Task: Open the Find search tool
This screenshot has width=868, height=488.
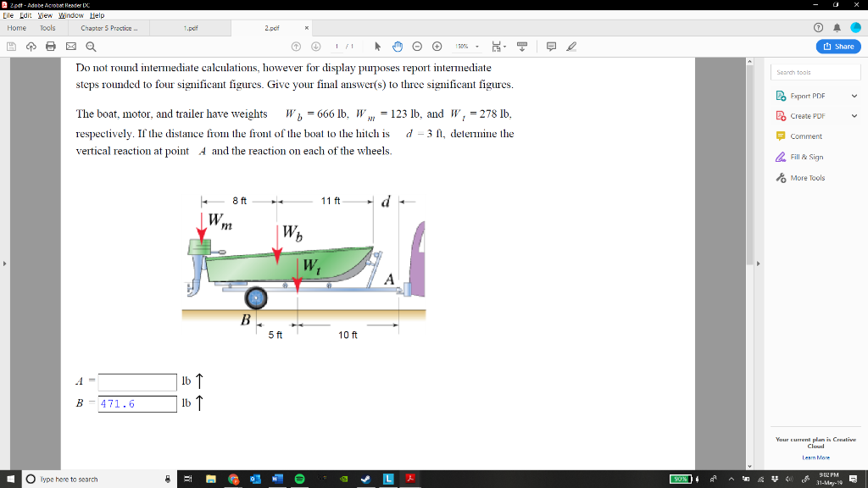Action: coord(89,47)
